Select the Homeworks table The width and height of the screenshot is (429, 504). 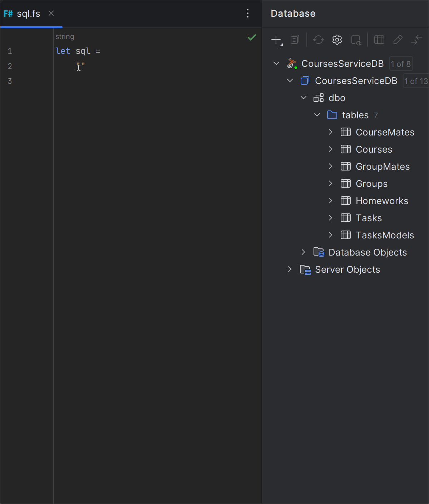click(x=382, y=201)
